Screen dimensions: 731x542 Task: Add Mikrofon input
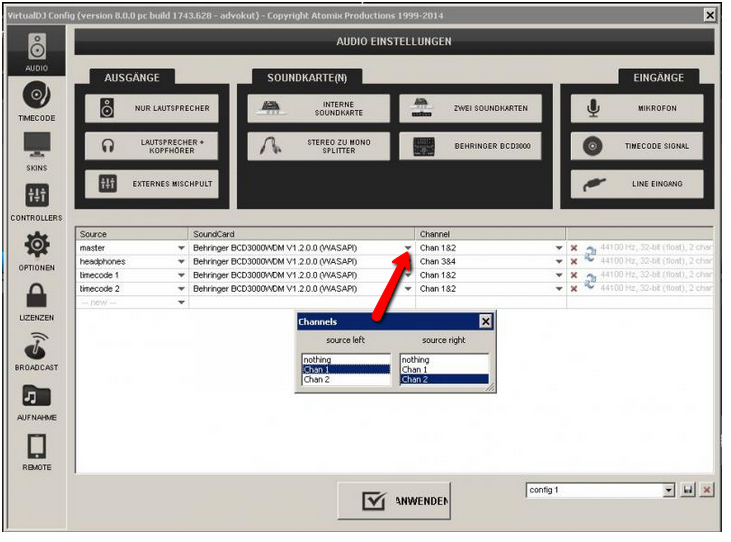[637, 108]
